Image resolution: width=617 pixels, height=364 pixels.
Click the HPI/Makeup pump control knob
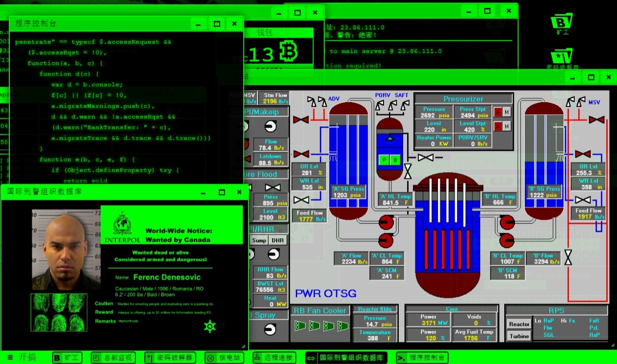(x=270, y=126)
